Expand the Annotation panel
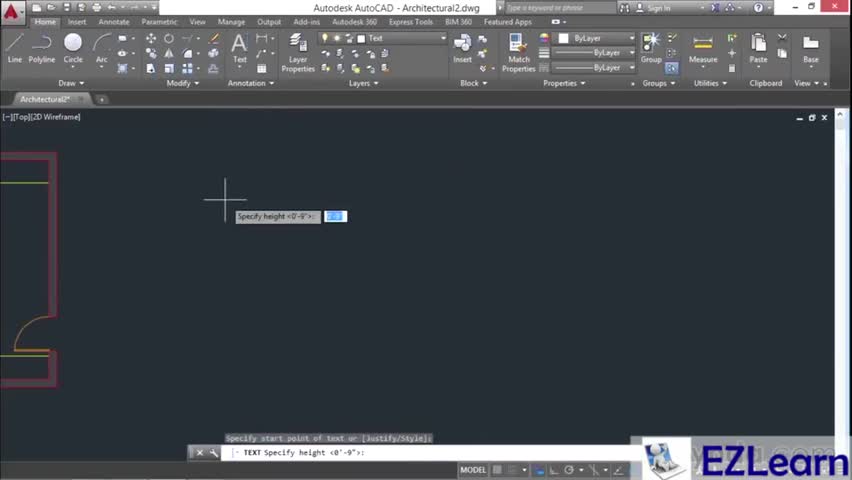Image resolution: width=852 pixels, height=480 pixels. click(x=250, y=83)
